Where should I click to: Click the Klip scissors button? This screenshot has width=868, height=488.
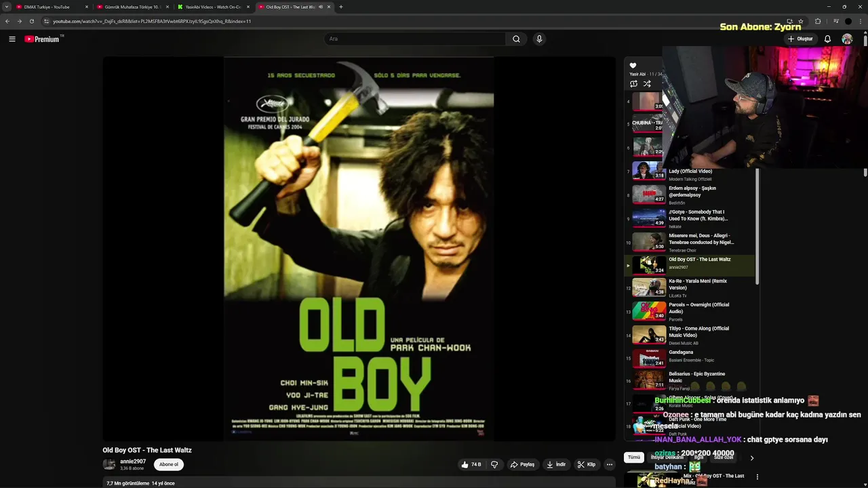pos(586,464)
